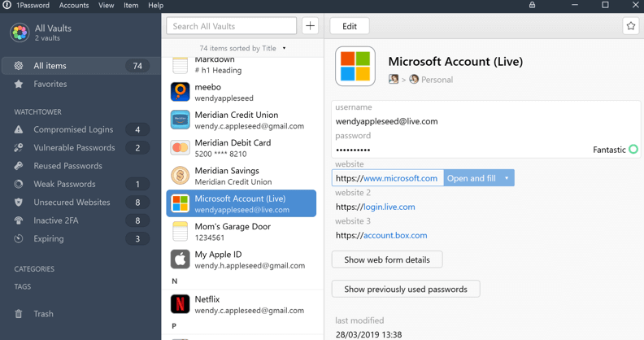Click the Meridian Credit Union icon

coord(181,120)
